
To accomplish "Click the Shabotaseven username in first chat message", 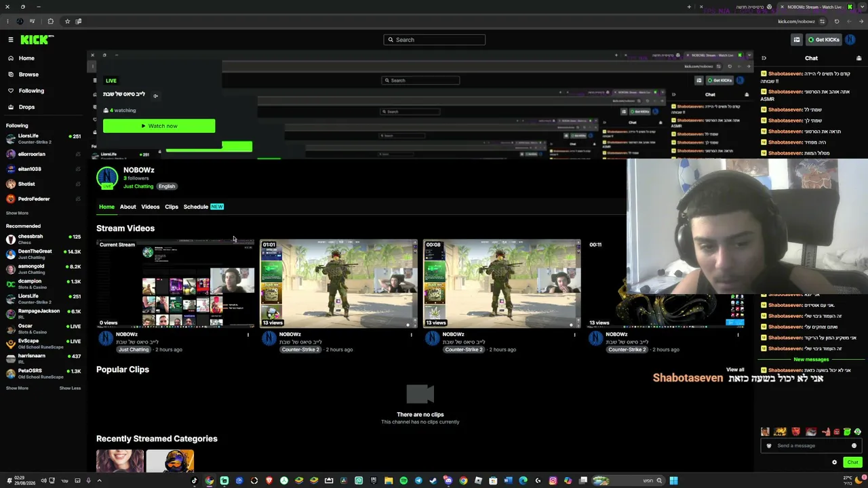I will click(785, 74).
